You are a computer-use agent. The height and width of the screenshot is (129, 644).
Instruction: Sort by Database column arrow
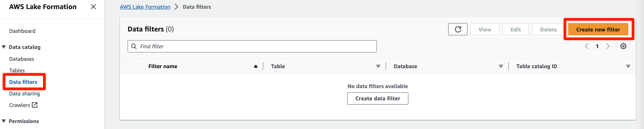click(x=501, y=66)
